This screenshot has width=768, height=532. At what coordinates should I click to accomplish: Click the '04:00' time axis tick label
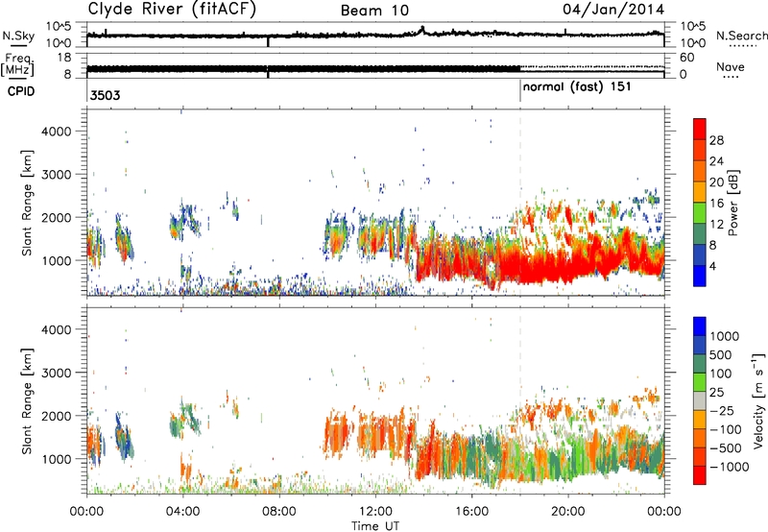[x=182, y=512]
